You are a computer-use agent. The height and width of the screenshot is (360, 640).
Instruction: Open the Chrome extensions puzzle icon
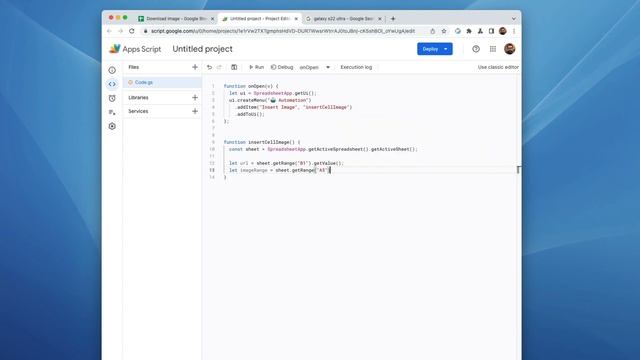(469, 31)
